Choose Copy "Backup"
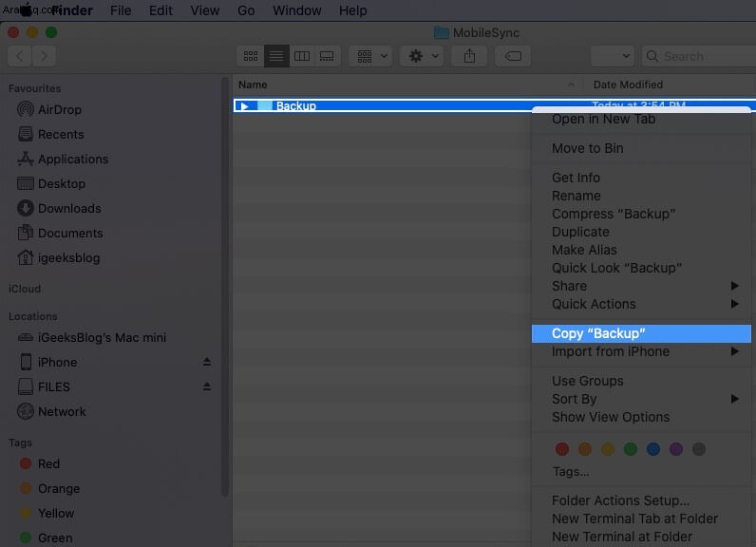The height and width of the screenshot is (547, 756). 641,333
